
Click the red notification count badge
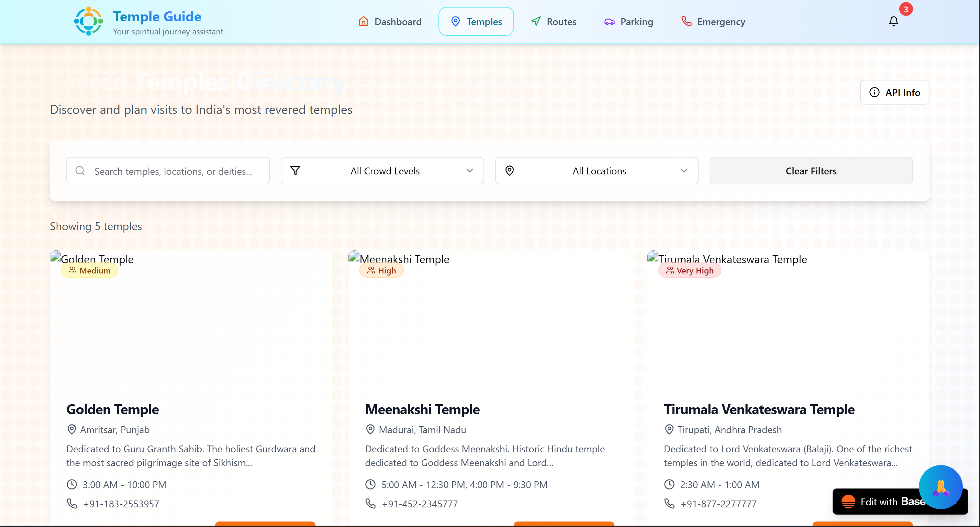point(905,9)
